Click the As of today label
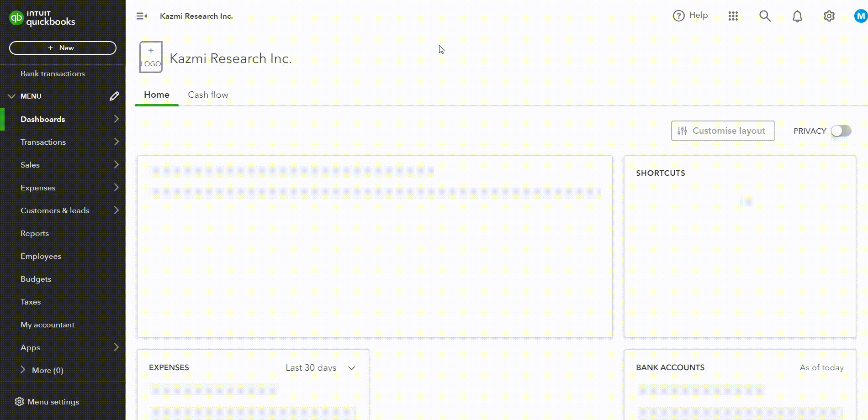868x420 pixels. [x=822, y=367]
